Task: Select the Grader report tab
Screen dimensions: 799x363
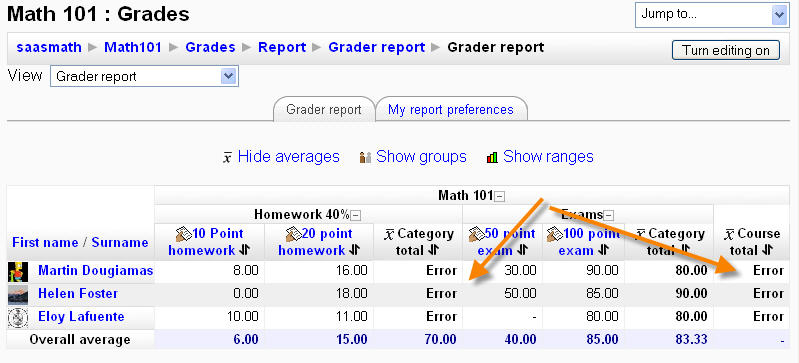Action: click(x=324, y=110)
